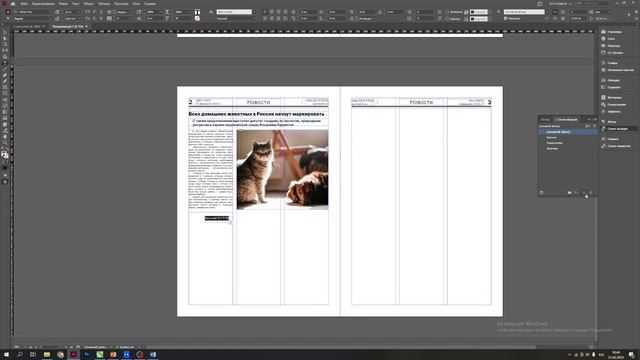This screenshot has height=360, width=640.
Task: Open Word from the Windows taskbar
Action: (153, 355)
